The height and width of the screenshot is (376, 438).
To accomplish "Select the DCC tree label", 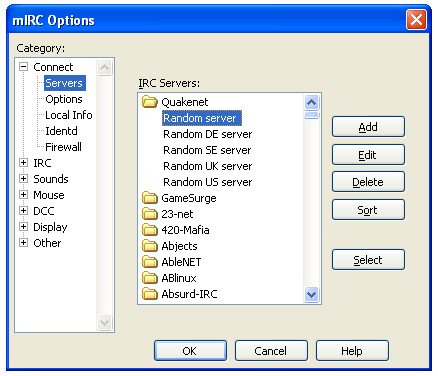I will tap(44, 211).
